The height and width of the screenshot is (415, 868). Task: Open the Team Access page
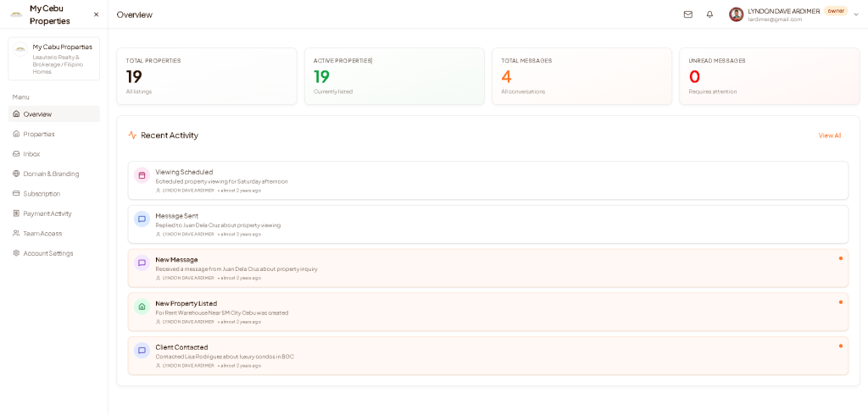coord(42,234)
